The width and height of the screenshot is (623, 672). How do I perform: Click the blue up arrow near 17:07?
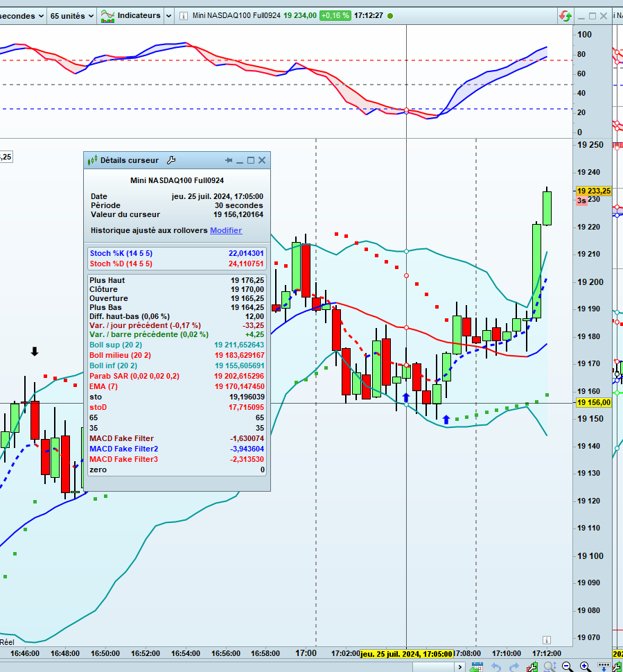(446, 420)
